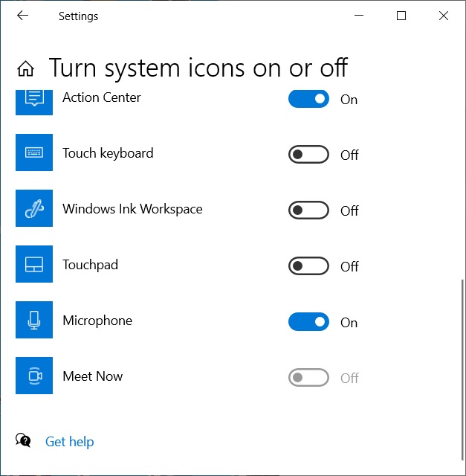
Task: Click the Touch keyboard icon tile
Action: [x=34, y=152]
